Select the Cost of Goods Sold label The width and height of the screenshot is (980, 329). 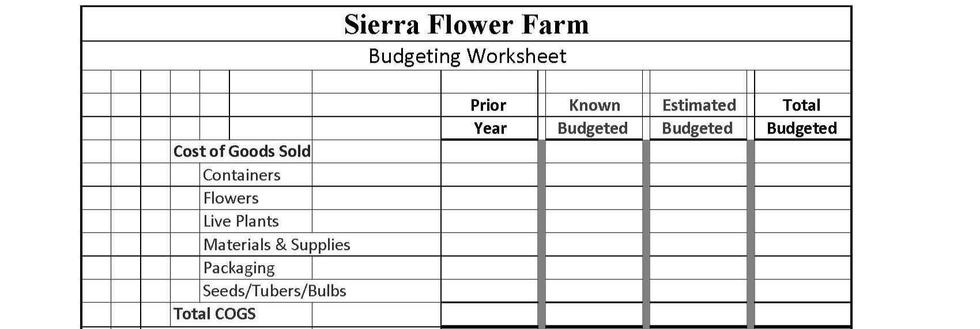[242, 152]
